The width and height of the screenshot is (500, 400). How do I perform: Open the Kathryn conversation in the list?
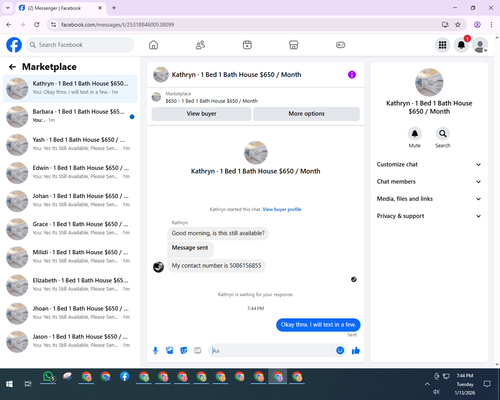tap(70, 89)
